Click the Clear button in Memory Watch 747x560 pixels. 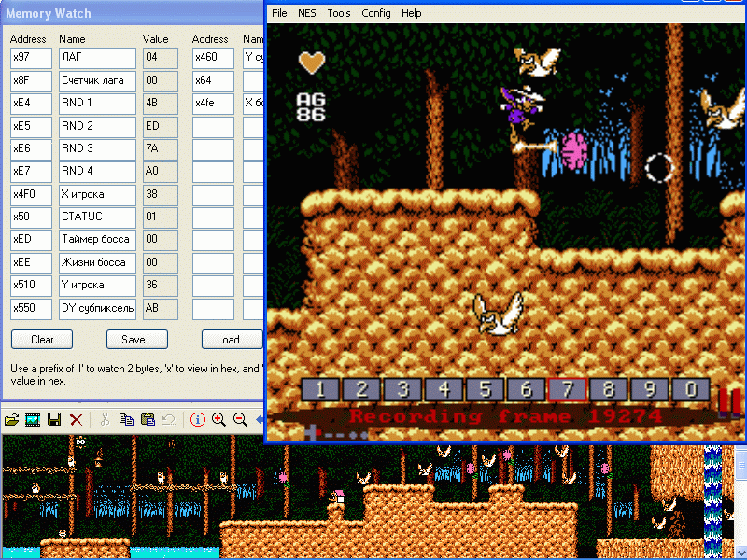[x=42, y=340]
